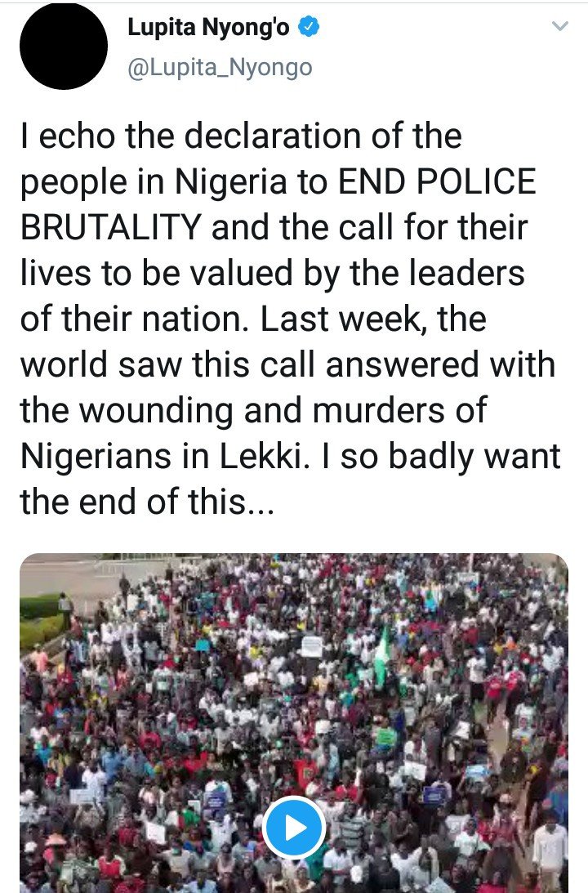Play the protest crowd video
This screenshot has width=588, height=893.
[294, 828]
